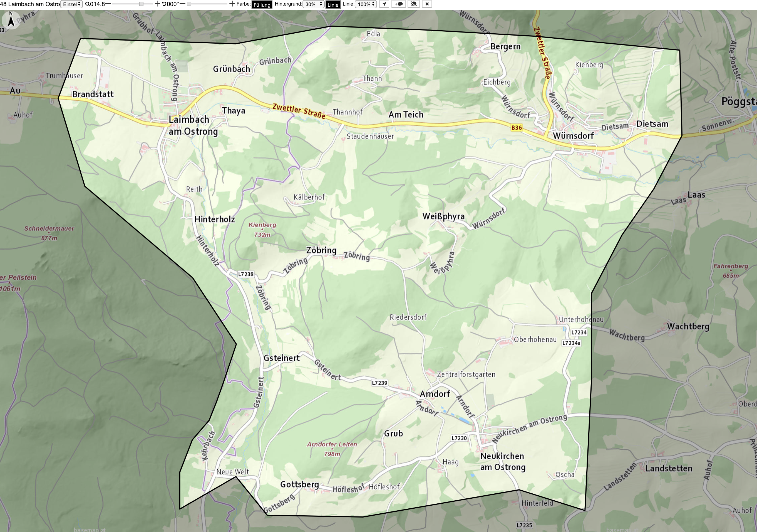This screenshot has width=757, height=532.
Task: Click the rotation reset icon beside 000°
Action: (x=164, y=4)
